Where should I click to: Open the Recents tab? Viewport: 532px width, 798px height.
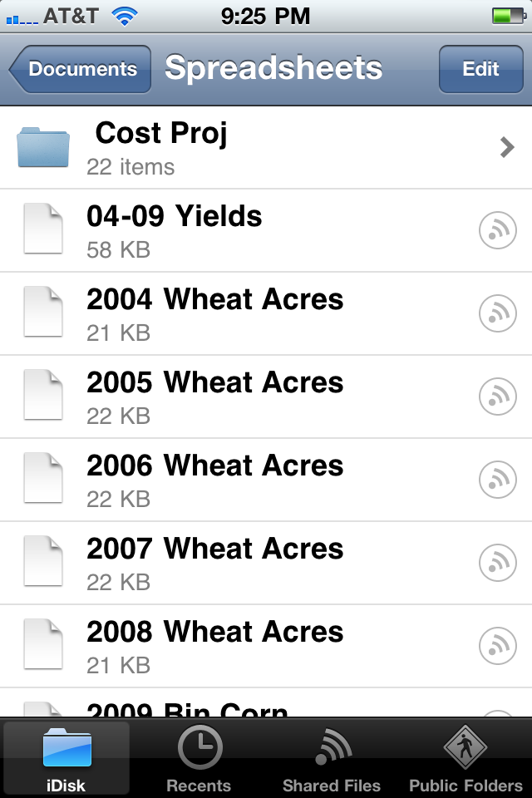pyautogui.click(x=199, y=759)
